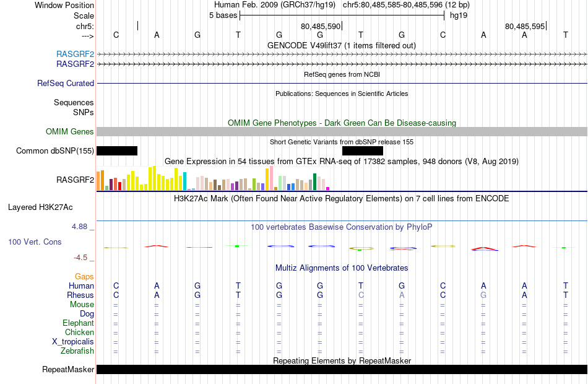Click the cyan bar in GTEx chart
Viewport: 588px width, 384px height.
tap(184, 181)
